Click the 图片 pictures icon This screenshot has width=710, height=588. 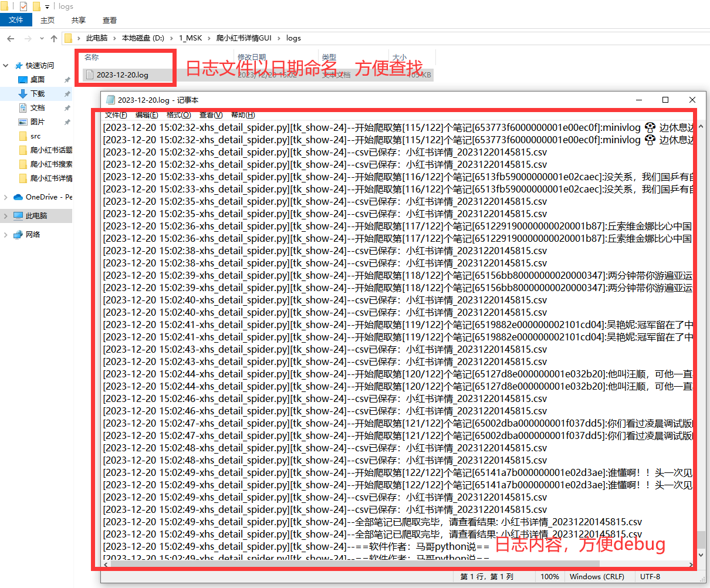pos(23,122)
